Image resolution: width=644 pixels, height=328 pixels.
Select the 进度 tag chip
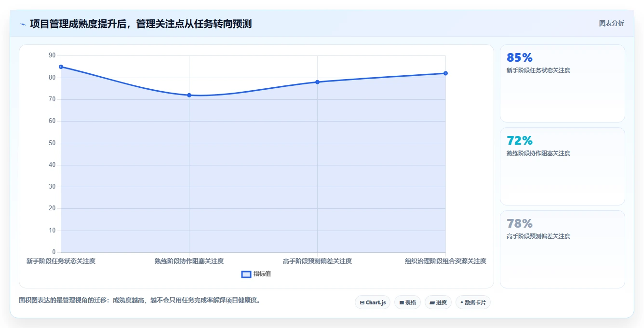point(438,302)
